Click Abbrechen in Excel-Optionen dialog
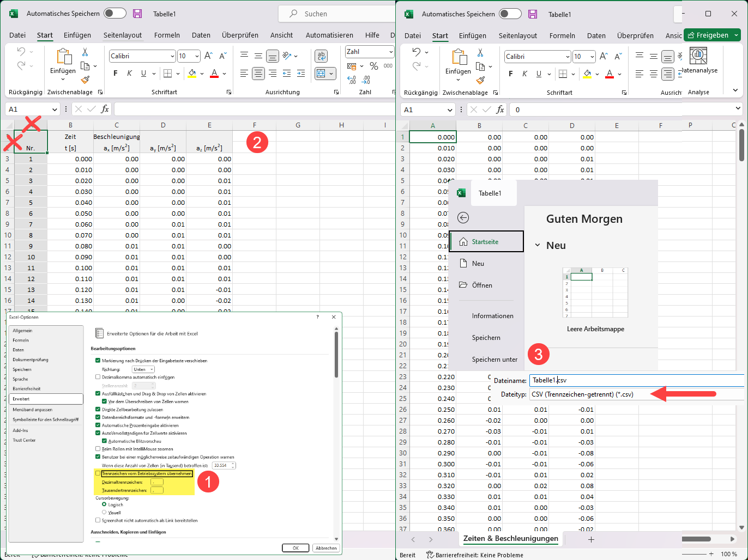This screenshot has width=748, height=560. 326,548
